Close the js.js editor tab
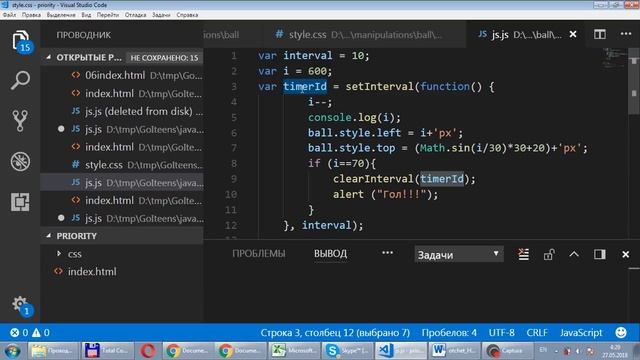640x360 pixels. 573,34
